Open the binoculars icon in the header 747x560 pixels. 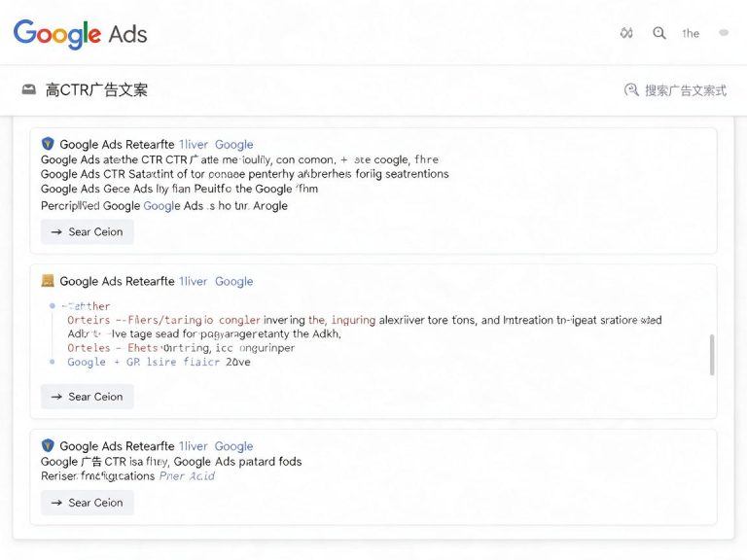pyautogui.click(x=626, y=33)
